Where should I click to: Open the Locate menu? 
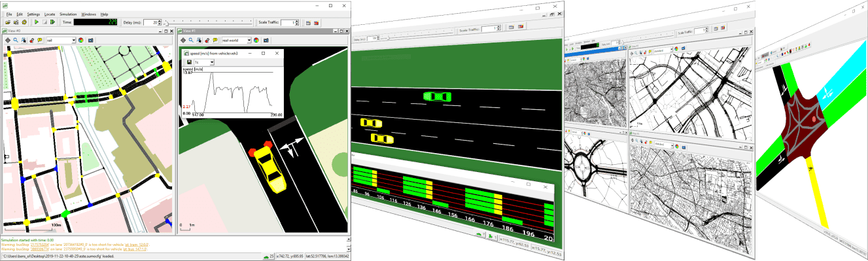(50, 14)
